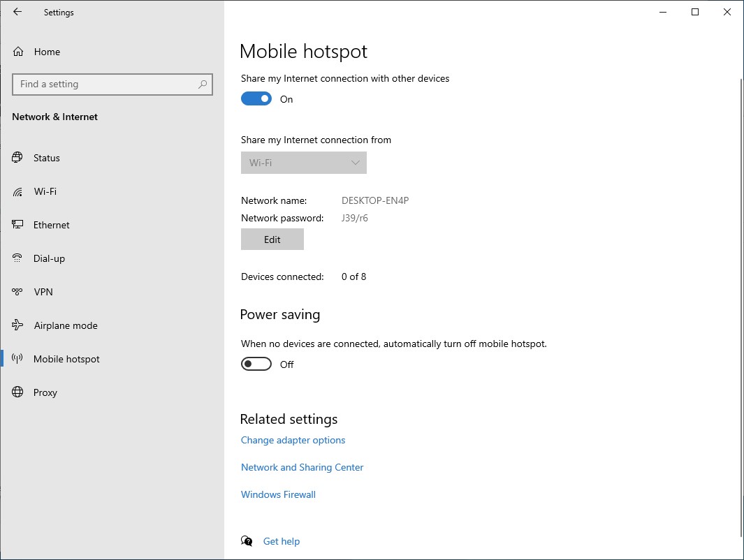The width and height of the screenshot is (744, 560).
Task: Click the Dial-up icon
Action: (x=18, y=258)
